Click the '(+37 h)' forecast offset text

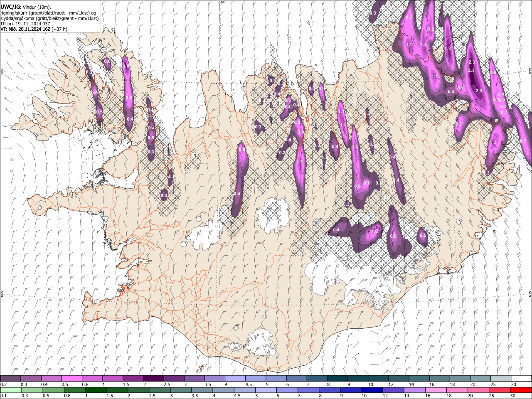[x=60, y=29]
